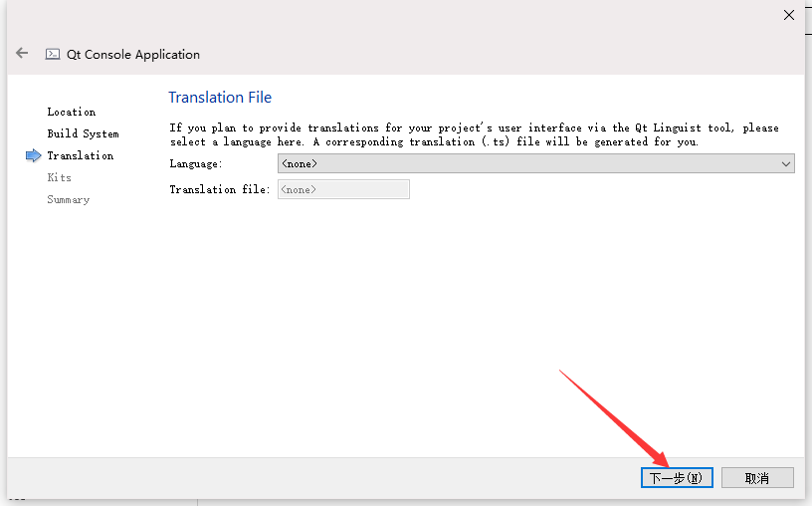Click the Qt Linguist description paragraph
812x506 pixels.
tap(474, 134)
